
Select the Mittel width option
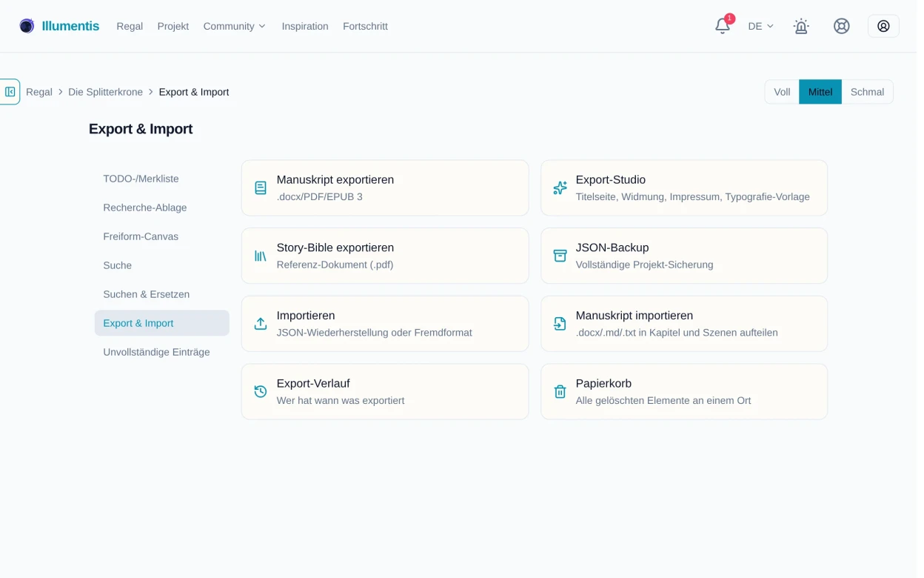[820, 92]
